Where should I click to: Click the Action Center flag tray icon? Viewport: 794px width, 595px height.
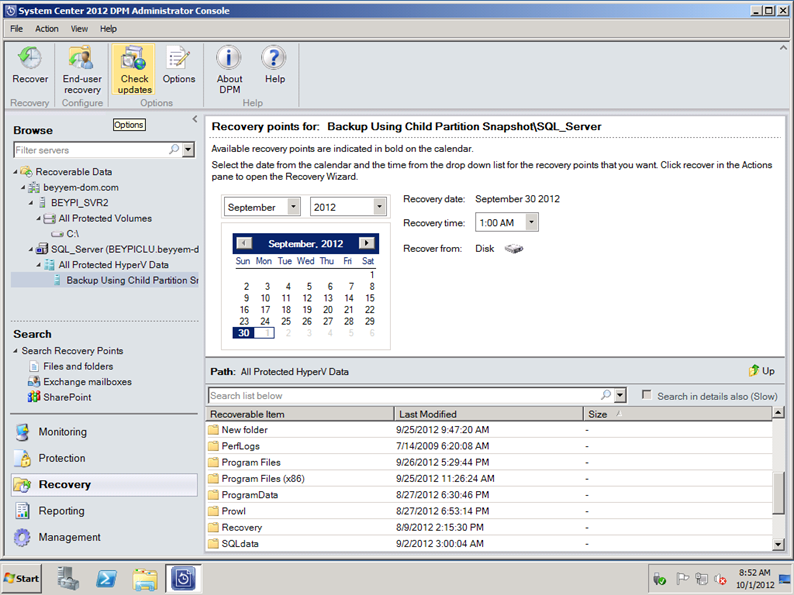(x=682, y=579)
